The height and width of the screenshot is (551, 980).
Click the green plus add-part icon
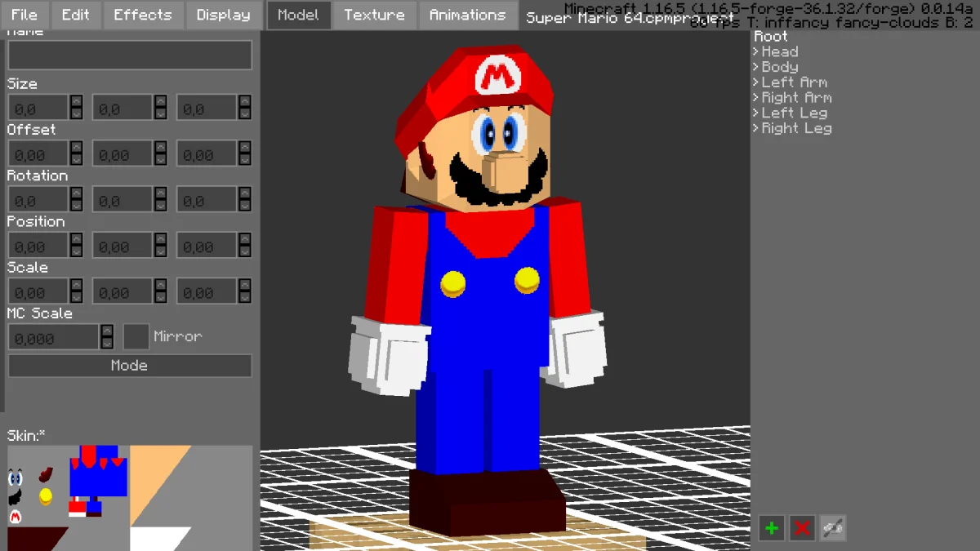click(771, 528)
